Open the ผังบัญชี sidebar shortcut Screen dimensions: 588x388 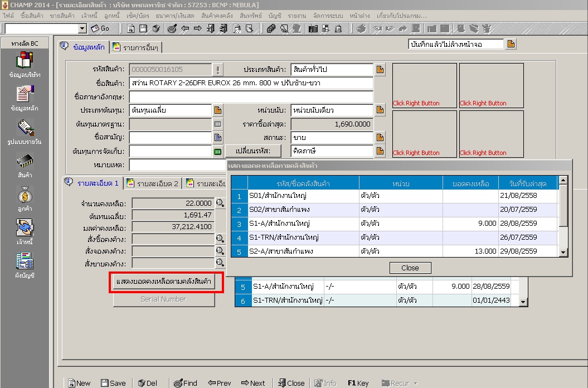(x=25, y=266)
